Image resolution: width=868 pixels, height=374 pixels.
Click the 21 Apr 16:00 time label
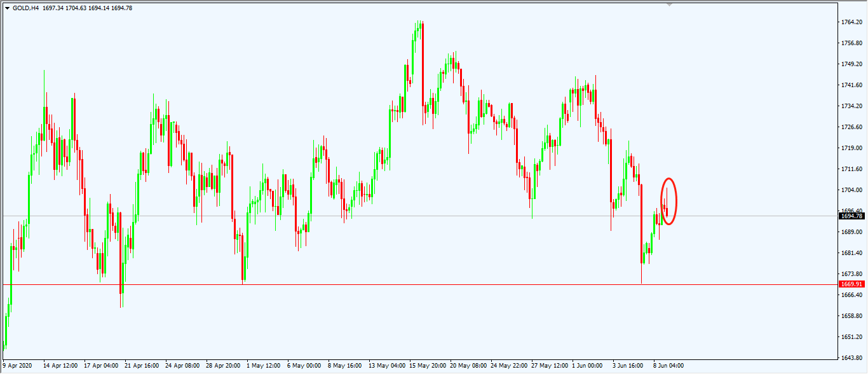[x=142, y=366]
